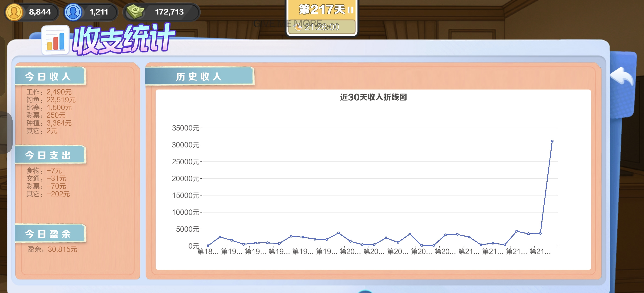Click the 近30天收入折线图 chart title
644x293 pixels.
pos(373,97)
